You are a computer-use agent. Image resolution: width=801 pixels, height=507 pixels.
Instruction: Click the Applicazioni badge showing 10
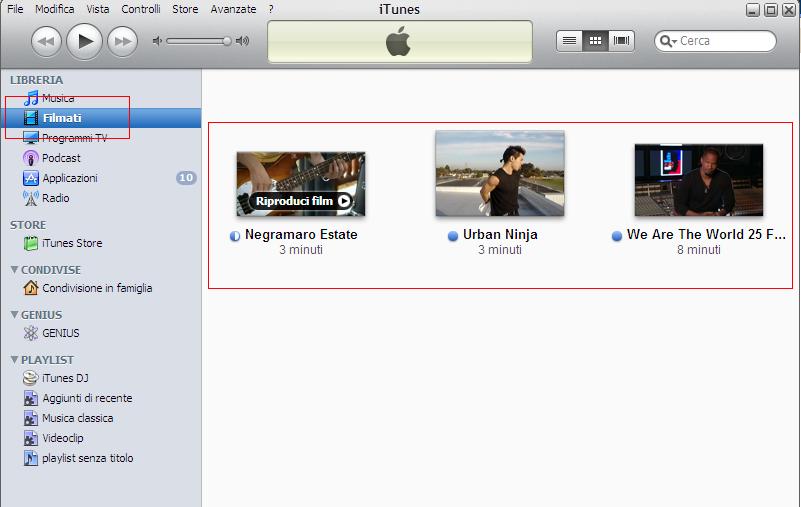pos(186,178)
